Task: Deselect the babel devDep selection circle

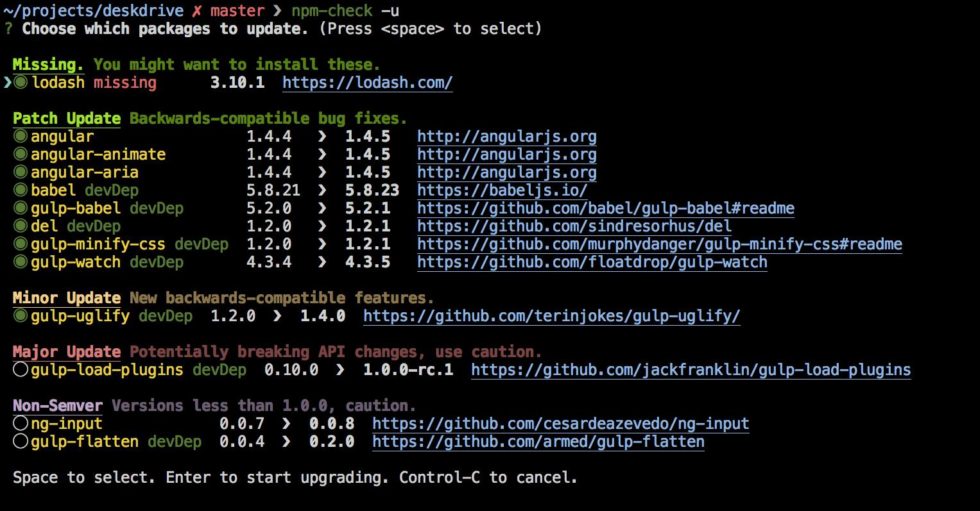Action: point(21,190)
